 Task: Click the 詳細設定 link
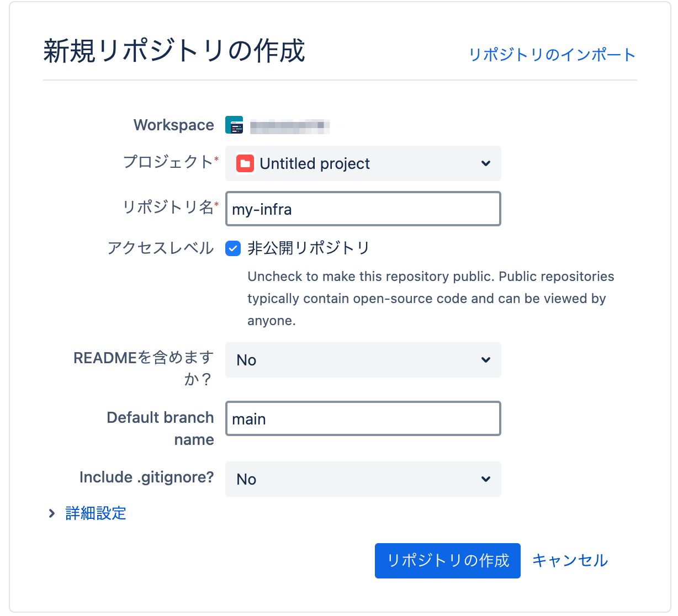(96, 513)
